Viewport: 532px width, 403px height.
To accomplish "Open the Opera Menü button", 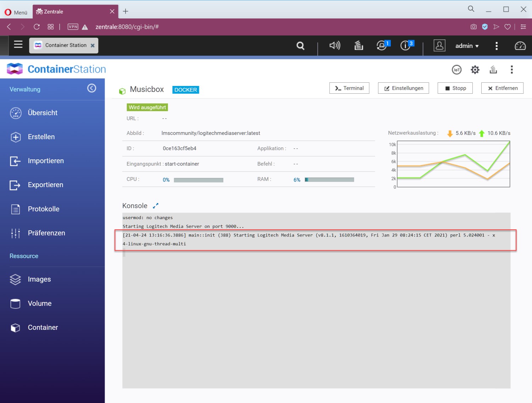I will (x=16, y=12).
